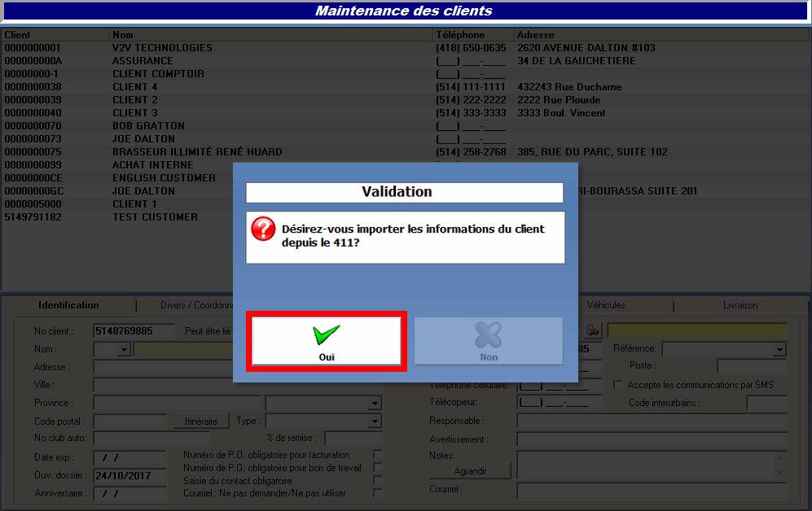The image size is (812, 511).
Task: Select the CLIENT 4 row
Action: [406, 87]
